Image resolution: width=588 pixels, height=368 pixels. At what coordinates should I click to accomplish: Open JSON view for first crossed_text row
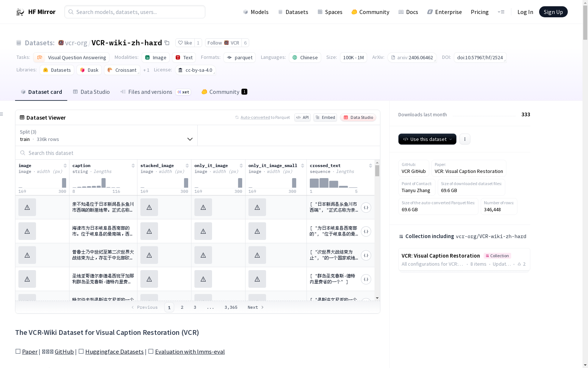click(366, 208)
